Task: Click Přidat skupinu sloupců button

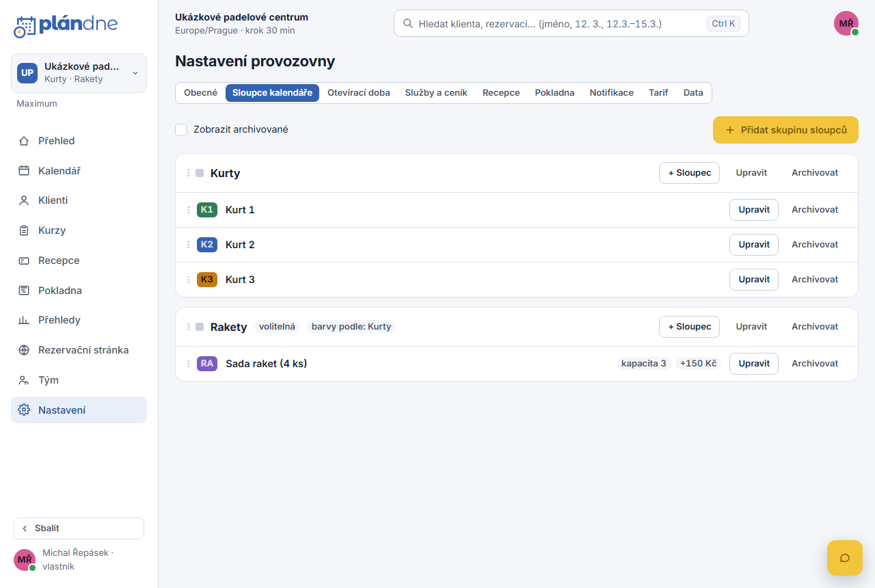Action: pyautogui.click(x=785, y=130)
